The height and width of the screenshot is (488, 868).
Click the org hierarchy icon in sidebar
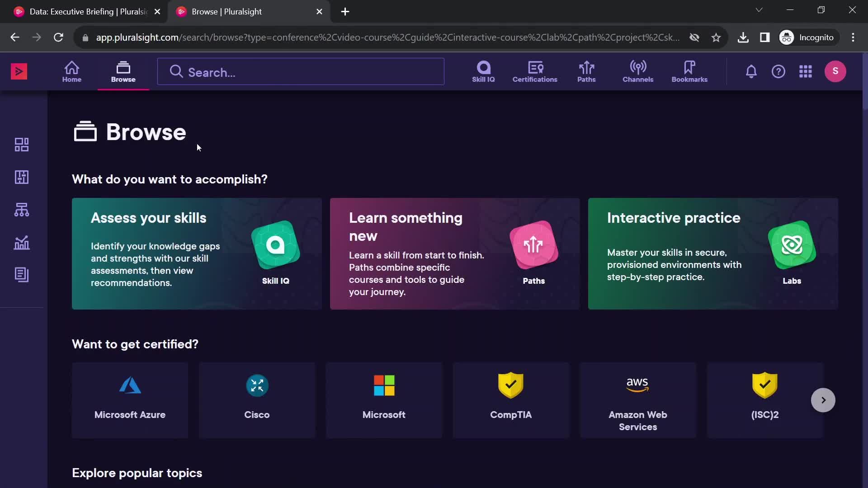(22, 210)
